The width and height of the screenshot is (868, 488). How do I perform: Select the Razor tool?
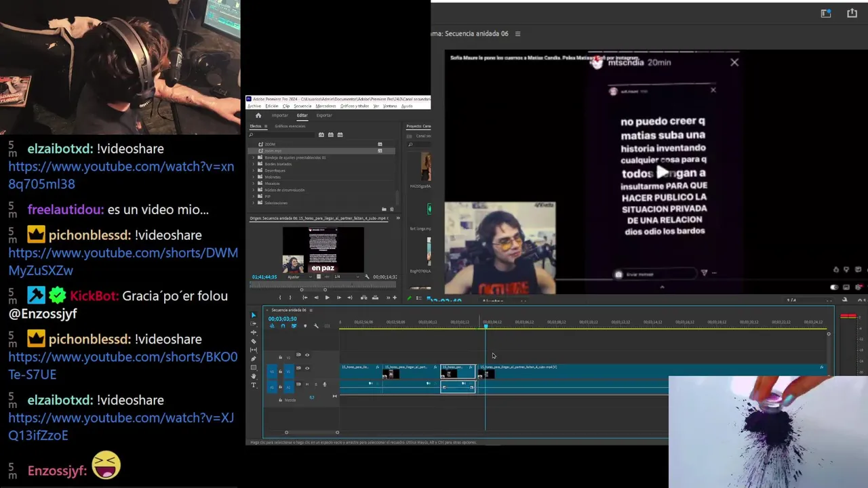pyautogui.click(x=254, y=342)
